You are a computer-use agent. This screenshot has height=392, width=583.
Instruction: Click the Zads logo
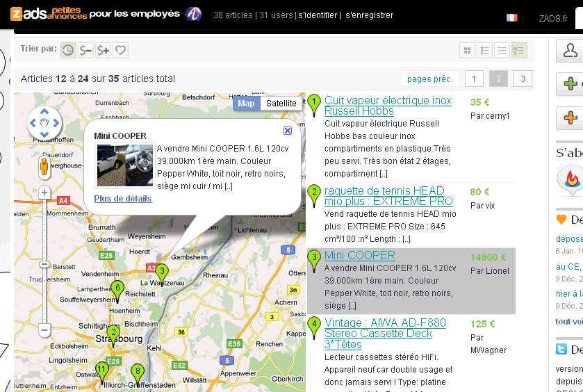coord(49,14)
